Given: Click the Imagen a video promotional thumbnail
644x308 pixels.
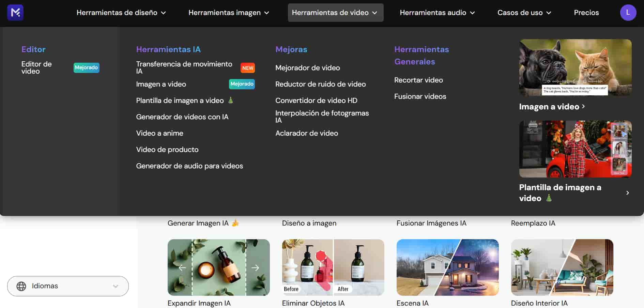Looking at the screenshot, I should [x=575, y=68].
